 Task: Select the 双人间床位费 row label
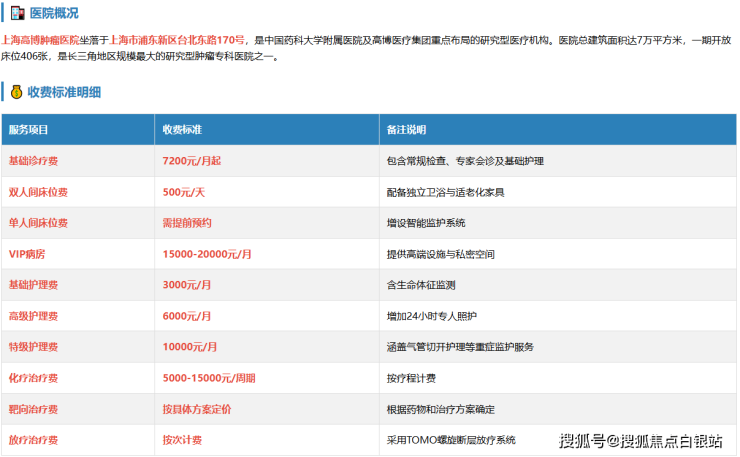[x=38, y=192]
